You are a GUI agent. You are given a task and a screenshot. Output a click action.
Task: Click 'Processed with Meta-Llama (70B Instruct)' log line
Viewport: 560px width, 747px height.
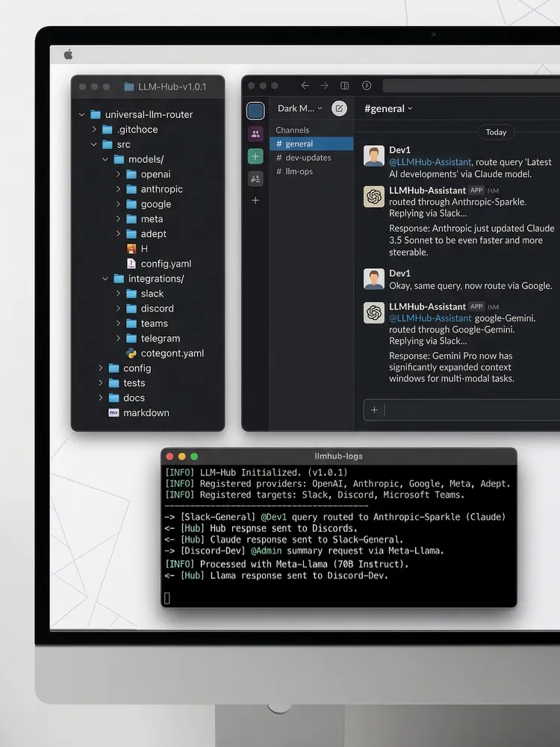(x=287, y=564)
